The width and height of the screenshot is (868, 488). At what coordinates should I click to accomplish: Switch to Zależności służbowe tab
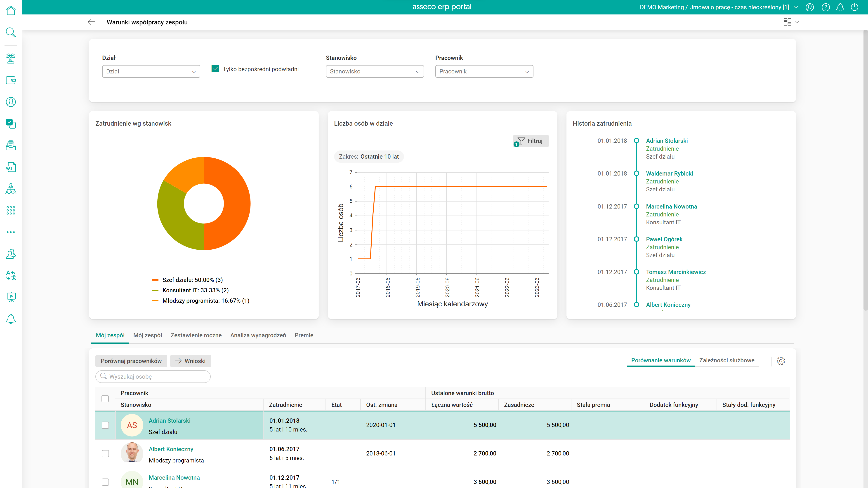(726, 360)
